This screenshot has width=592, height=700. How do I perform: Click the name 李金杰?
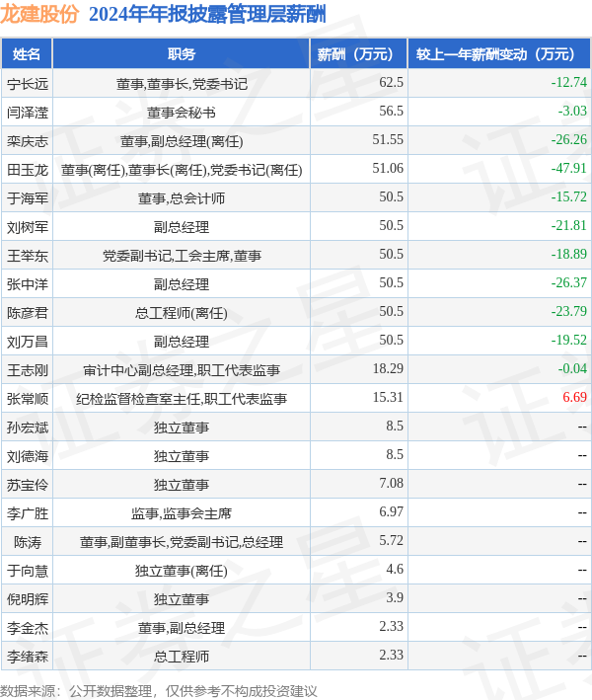(x=28, y=628)
